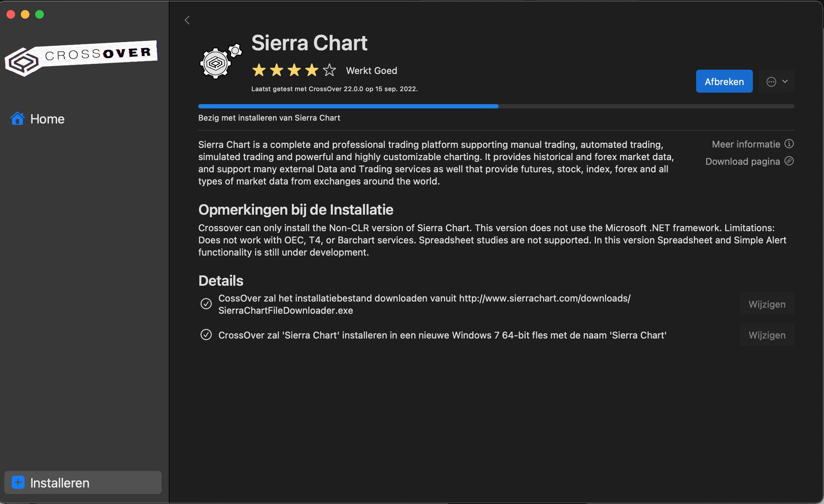This screenshot has height=504, width=824.
Task: Click the first gold rating star
Action: pos(259,70)
